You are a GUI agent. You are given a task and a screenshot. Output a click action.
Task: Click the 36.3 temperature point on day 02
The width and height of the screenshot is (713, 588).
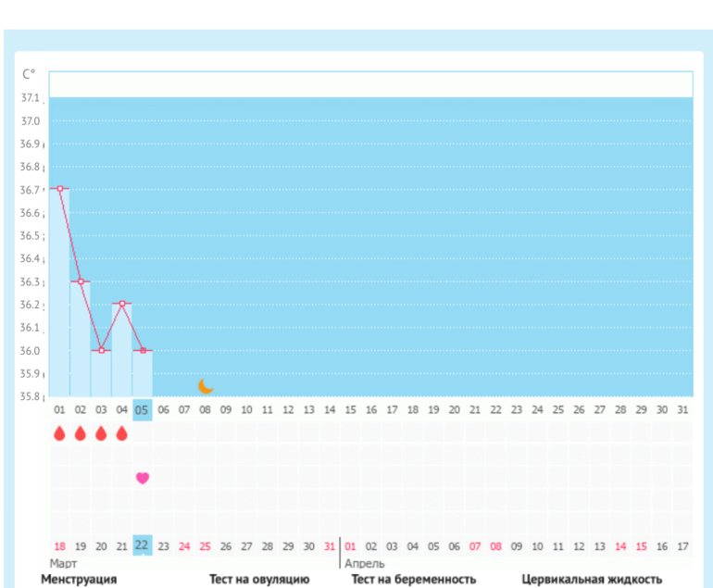(81, 281)
